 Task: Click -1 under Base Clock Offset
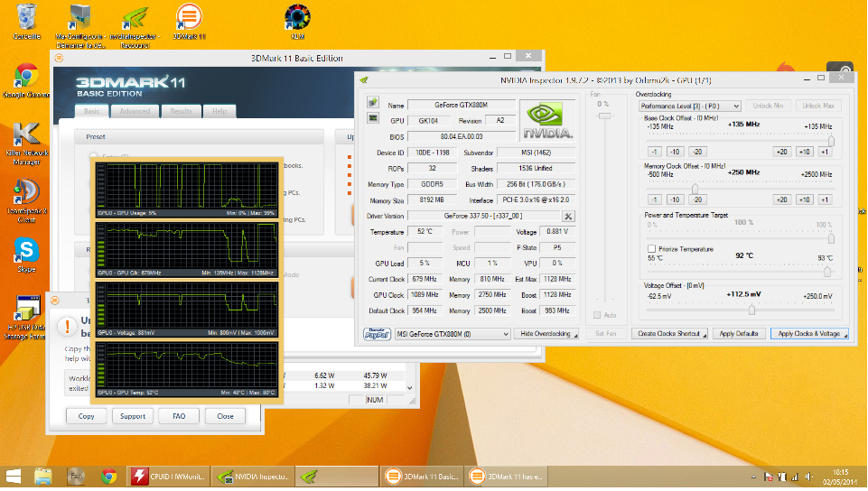tap(654, 152)
